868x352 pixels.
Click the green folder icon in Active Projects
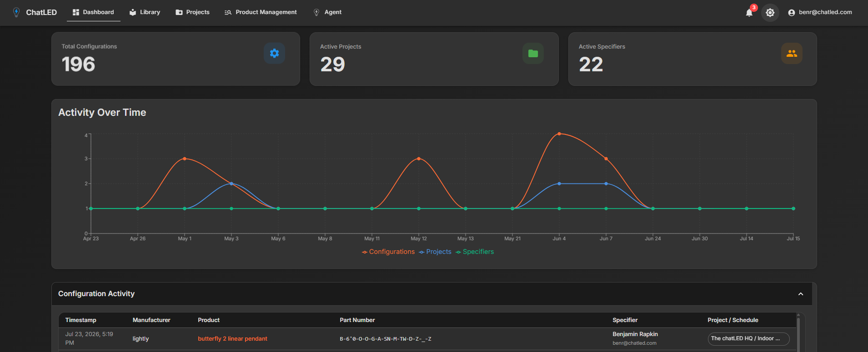(x=533, y=53)
